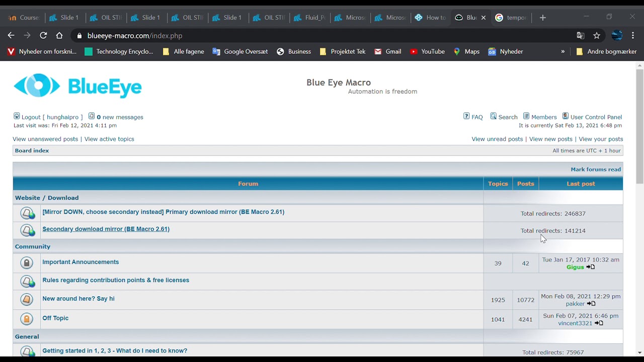View latest post icon next to vincent3321

point(599,323)
